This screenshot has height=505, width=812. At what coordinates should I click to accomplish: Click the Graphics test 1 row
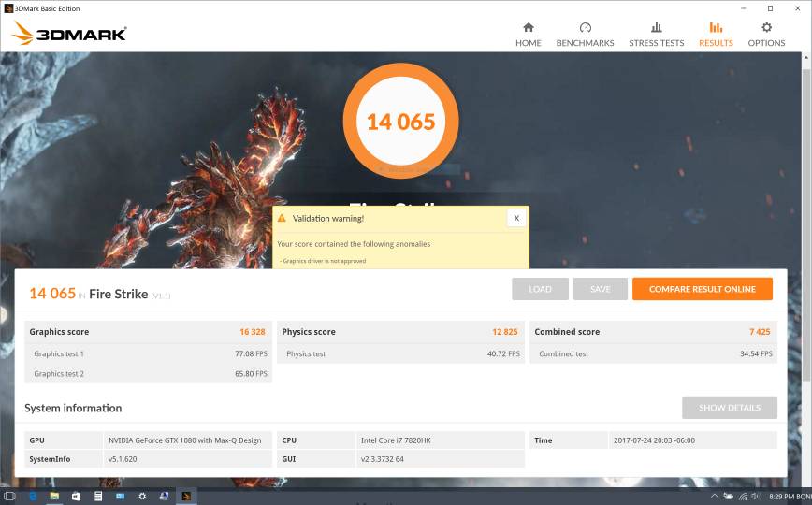point(148,353)
